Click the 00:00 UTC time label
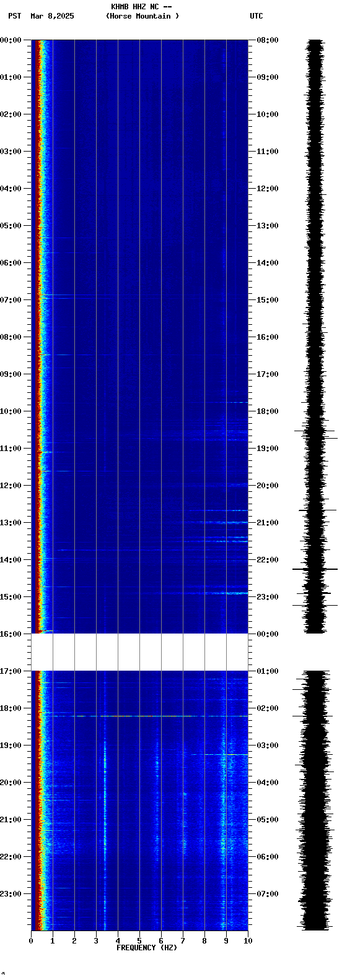 click(268, 634)
